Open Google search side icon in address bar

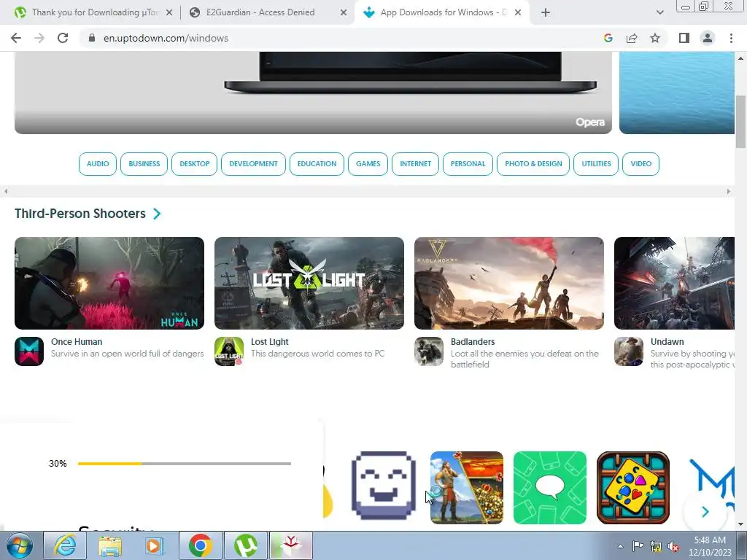click(608, 38)
